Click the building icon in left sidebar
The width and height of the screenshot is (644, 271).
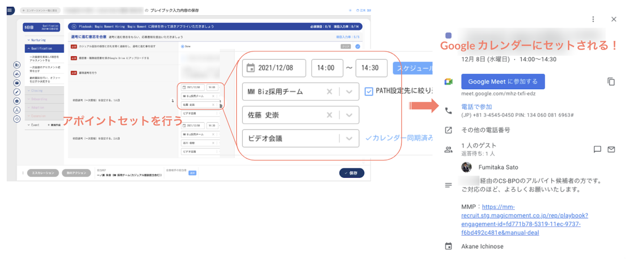click(17, 65)
